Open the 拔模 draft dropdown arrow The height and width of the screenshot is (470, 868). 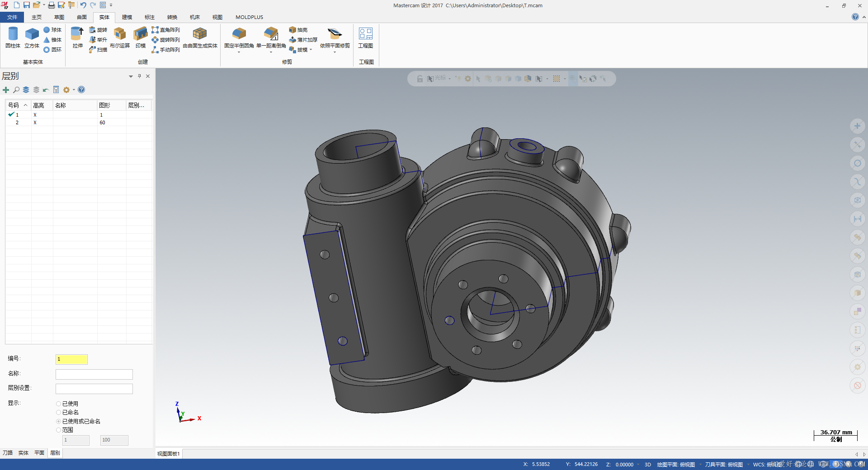(x=311, y=50)
